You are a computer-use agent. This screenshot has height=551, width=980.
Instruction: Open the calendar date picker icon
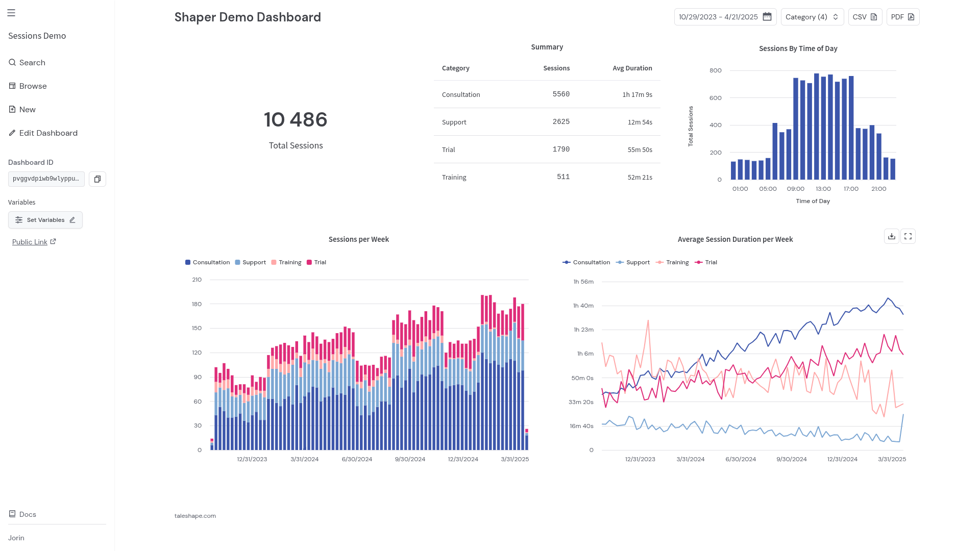click(x=767, y=17)
